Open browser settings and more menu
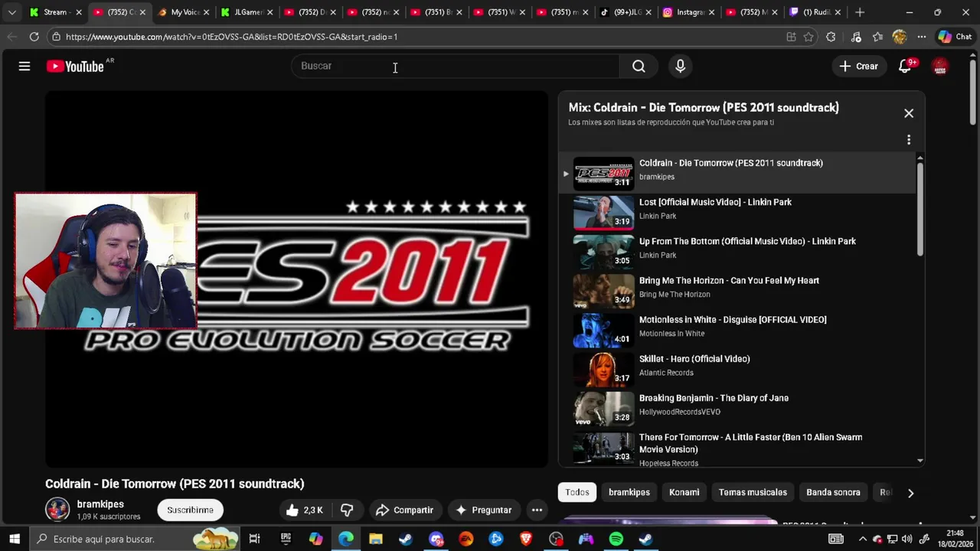The height and width of the screenshot is (551, 980). (922, 37)
